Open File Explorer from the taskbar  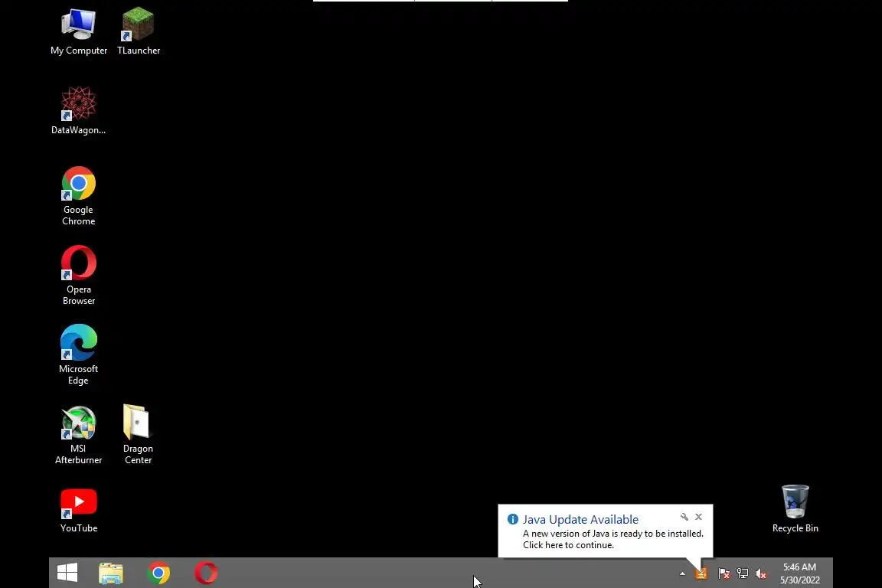click(x=111, y=573)
